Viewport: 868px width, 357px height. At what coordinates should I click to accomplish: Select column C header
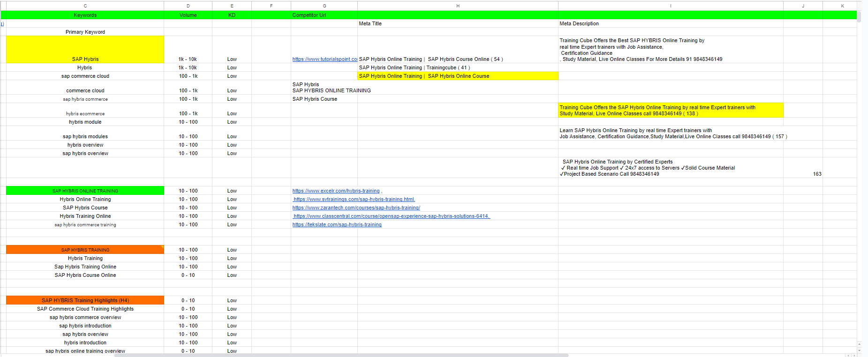coord(85,6)
